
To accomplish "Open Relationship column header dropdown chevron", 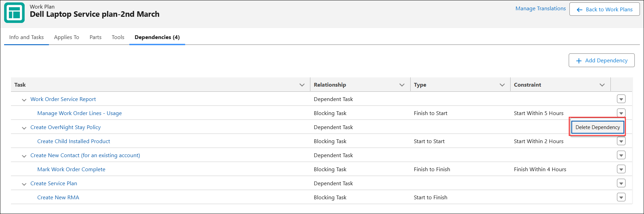I will [402, 85].
